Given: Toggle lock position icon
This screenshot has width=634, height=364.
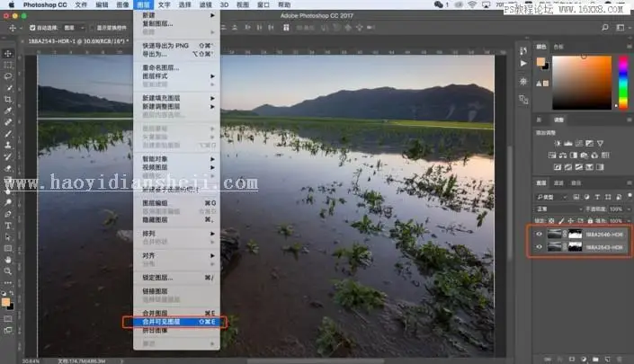Looking at the screenshot, I should click(570, 221).
